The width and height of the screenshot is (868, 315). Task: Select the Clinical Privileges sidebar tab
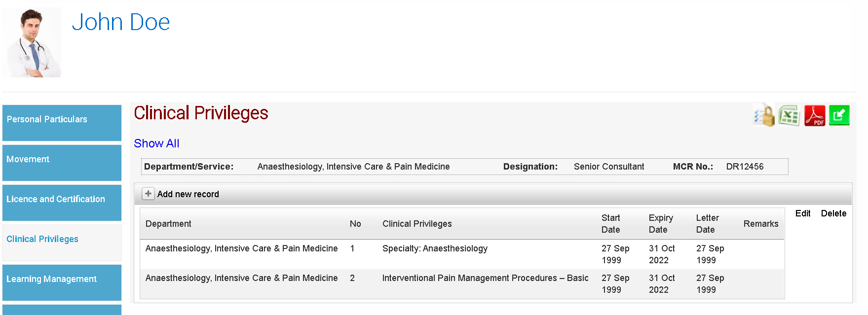tap(62, 243)
